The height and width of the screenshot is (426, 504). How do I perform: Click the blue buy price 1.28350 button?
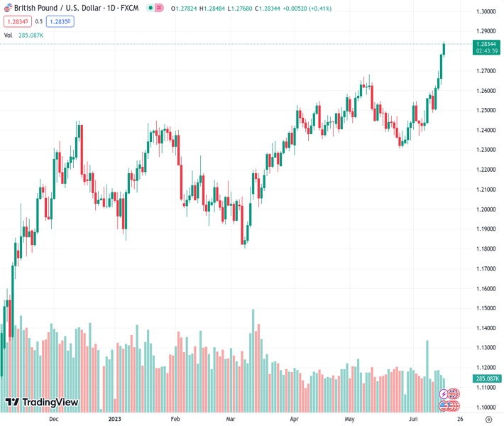(x=60, y=21)
